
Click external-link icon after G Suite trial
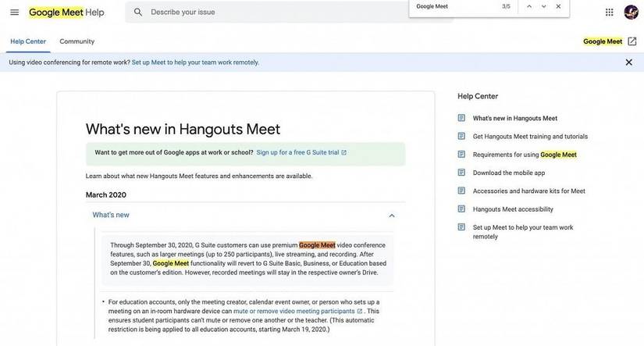tap(343, 152)
